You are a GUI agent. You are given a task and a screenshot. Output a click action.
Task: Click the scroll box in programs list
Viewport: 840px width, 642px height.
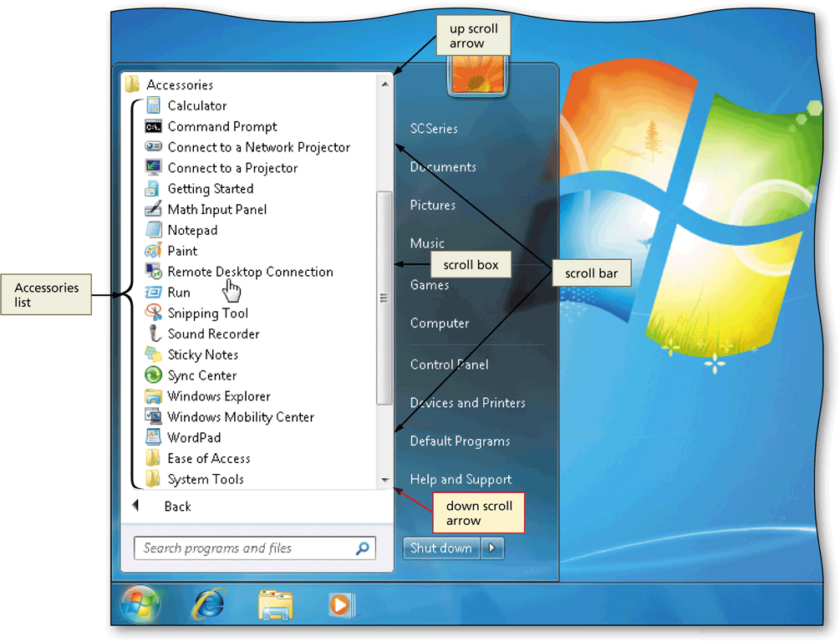pos(384,298)
